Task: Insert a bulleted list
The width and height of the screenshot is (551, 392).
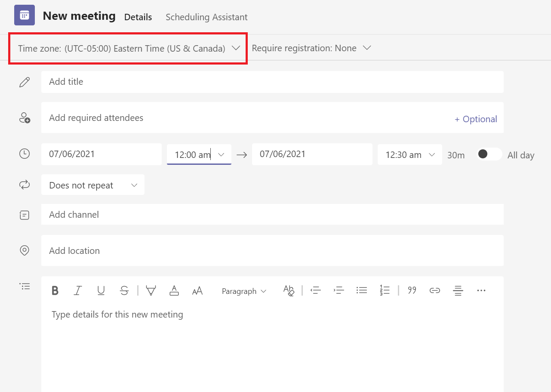Action: 362,290
